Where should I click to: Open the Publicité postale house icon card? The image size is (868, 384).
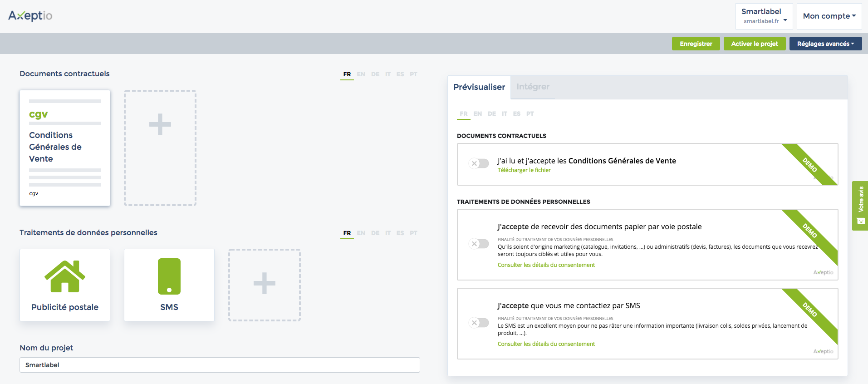65,285
